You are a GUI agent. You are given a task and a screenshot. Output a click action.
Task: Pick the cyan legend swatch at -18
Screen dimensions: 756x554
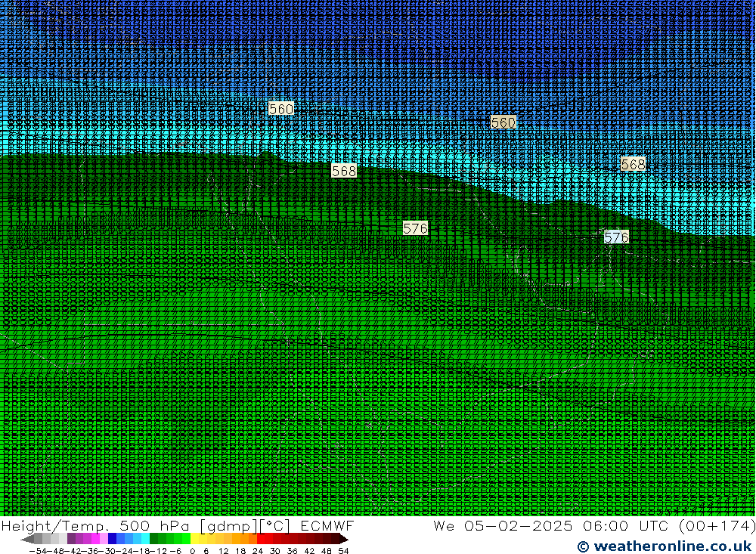point(145,539)
